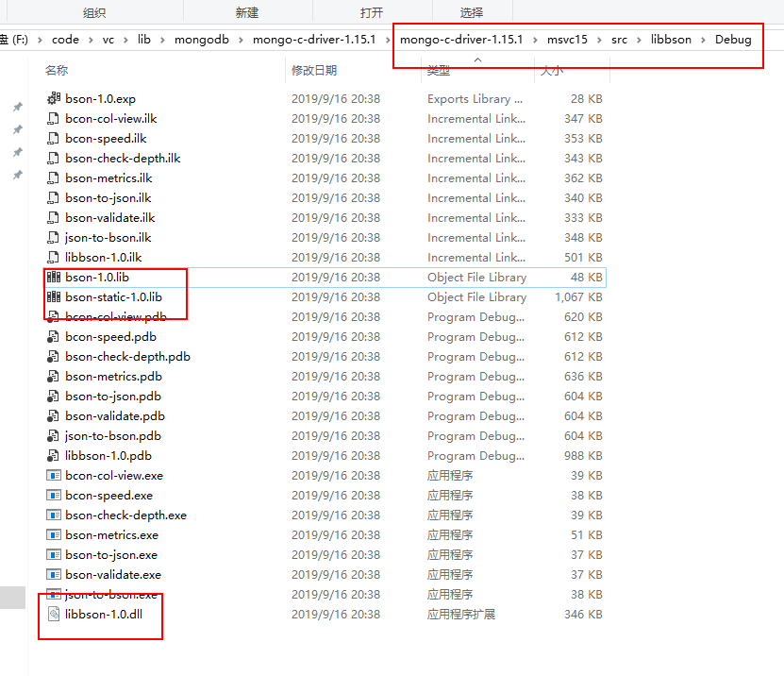Click the topmost pin icon in sidebar
The height and width of the screenshot is (676, 784).
point(17,107)
